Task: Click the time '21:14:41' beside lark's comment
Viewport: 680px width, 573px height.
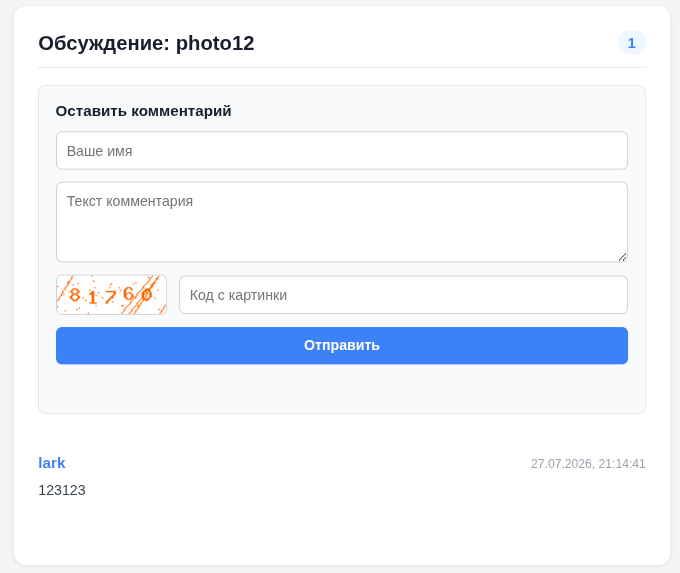Action: coord(622,464)
